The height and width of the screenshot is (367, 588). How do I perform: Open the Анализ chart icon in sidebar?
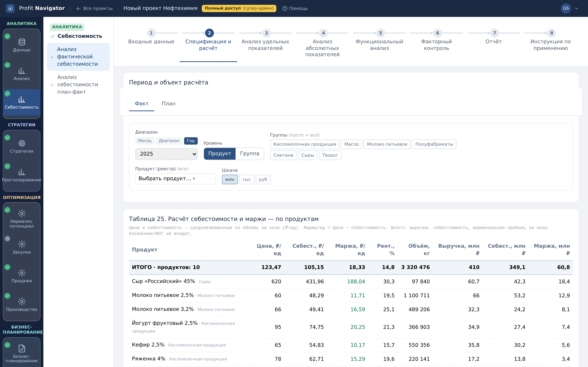pyautogui.click(x=22, y=71)
